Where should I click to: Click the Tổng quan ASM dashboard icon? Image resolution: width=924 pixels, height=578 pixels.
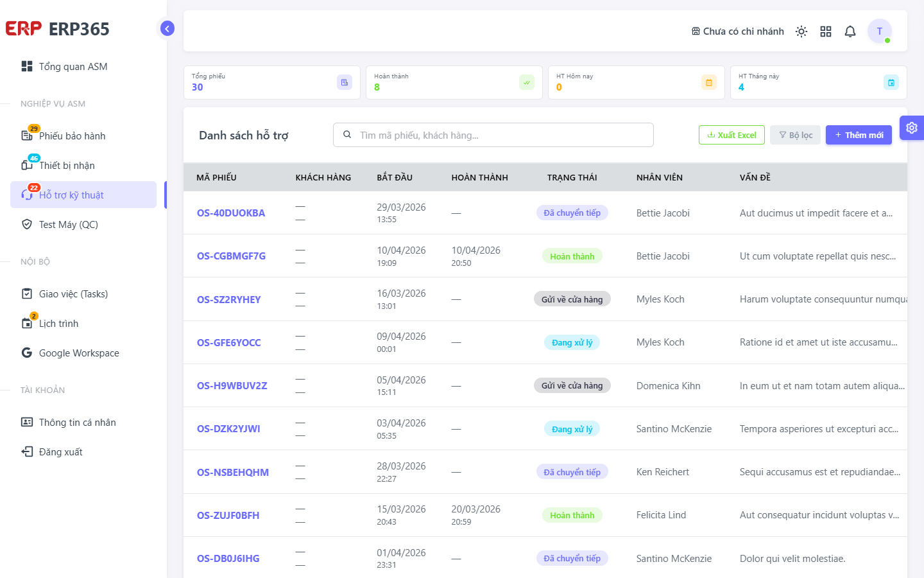[x=27, y=66]
